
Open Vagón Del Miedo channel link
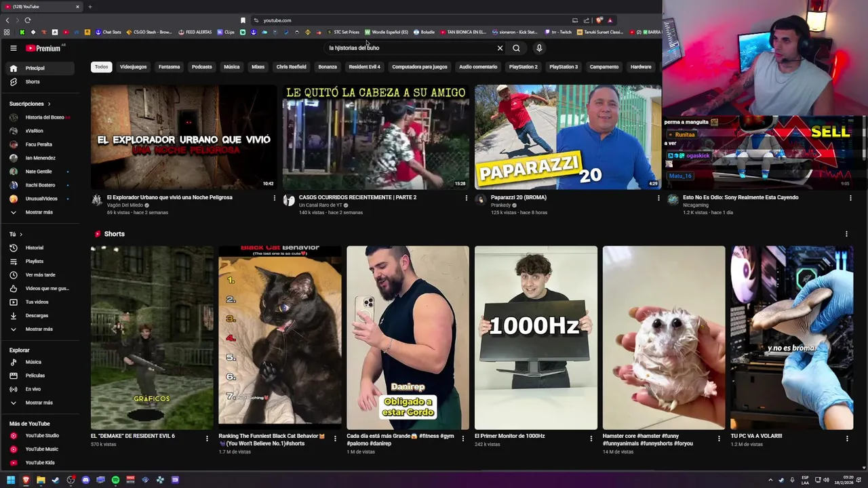tap(125, 205)
